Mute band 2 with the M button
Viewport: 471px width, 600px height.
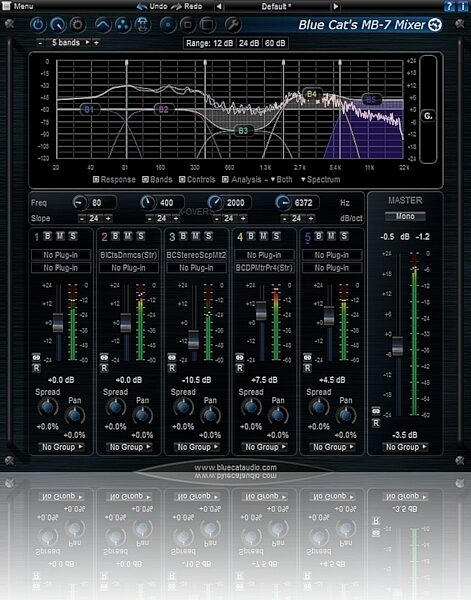[x=128, y=236]
